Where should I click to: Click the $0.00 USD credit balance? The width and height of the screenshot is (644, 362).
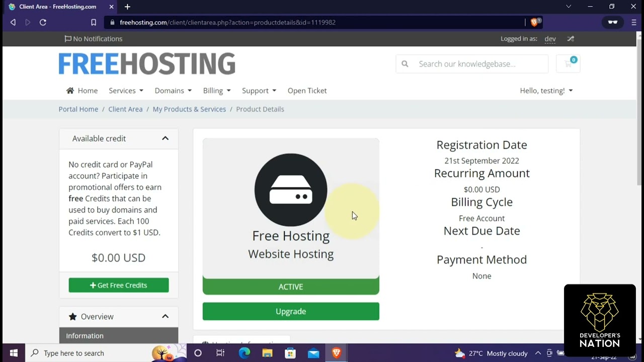pyautogui.click(x=118, y=257)
